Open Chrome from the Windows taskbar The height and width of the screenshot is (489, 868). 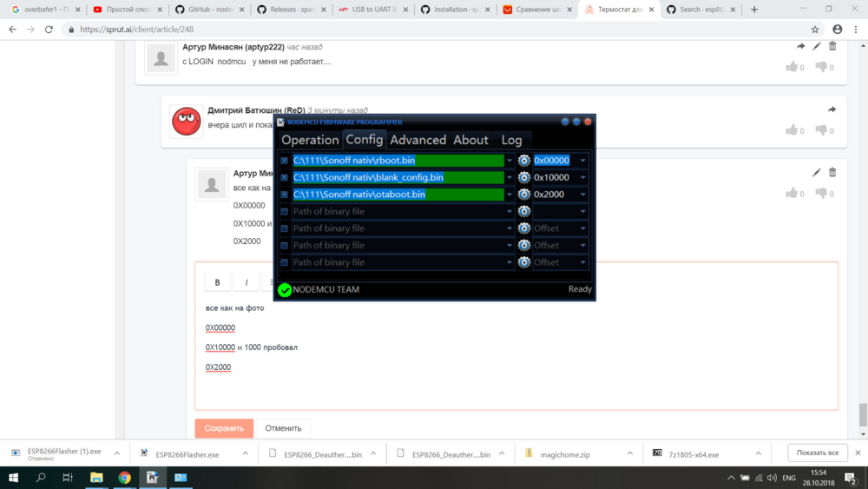tap(124, 478)
